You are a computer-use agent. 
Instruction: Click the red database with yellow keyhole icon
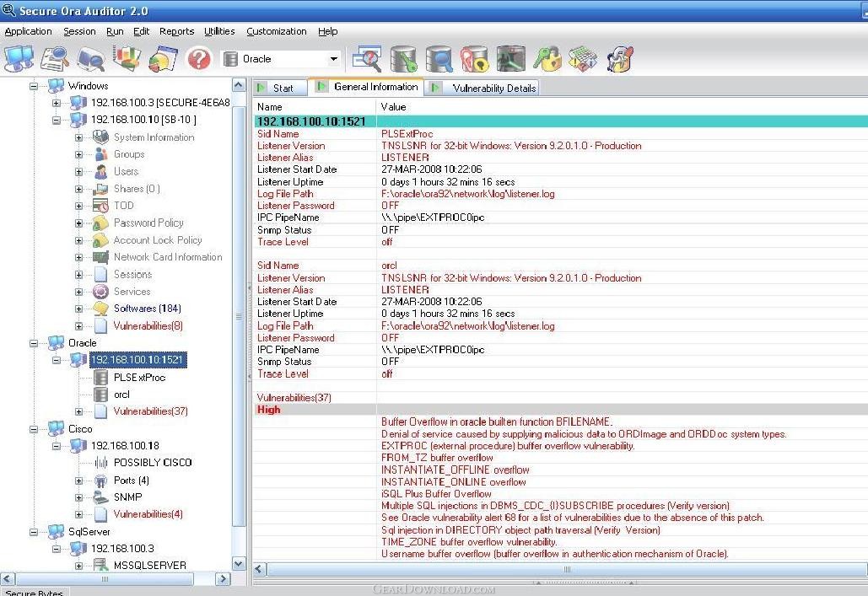click(475, 59)
